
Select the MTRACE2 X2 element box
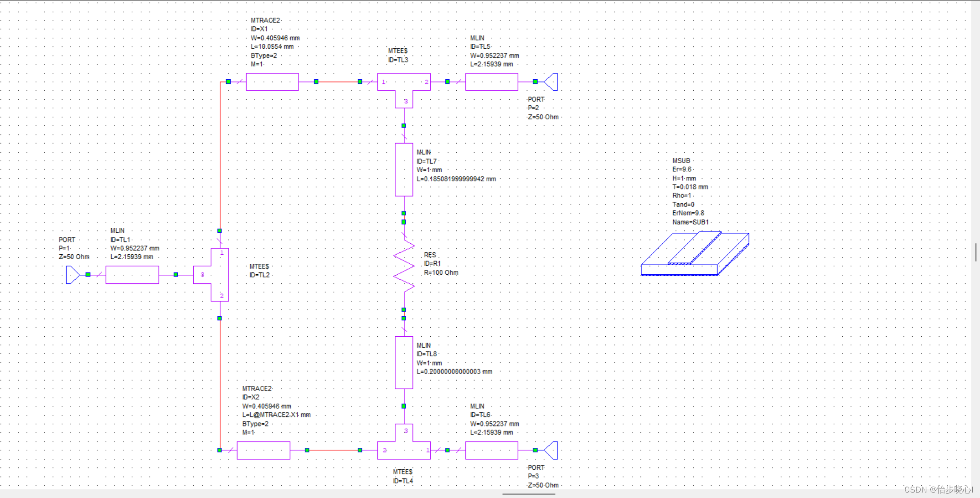263,450
